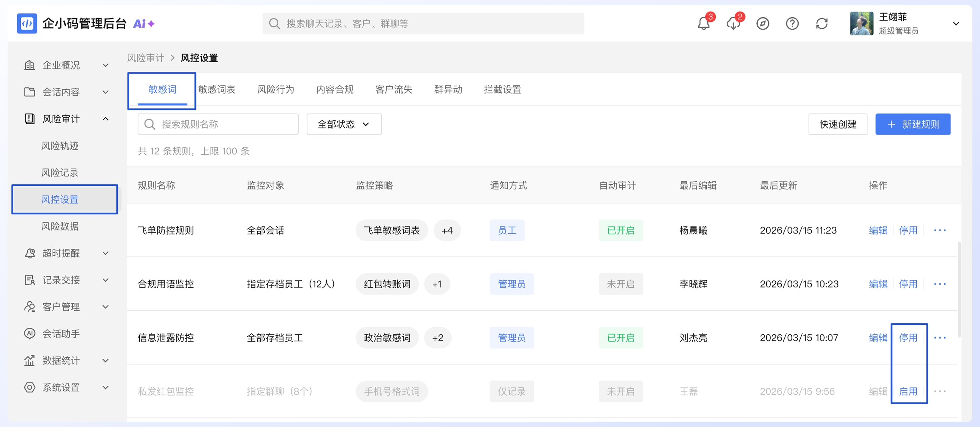Click the 搜索规则名称 input
The image size is (980, 427).
point(218,124)
